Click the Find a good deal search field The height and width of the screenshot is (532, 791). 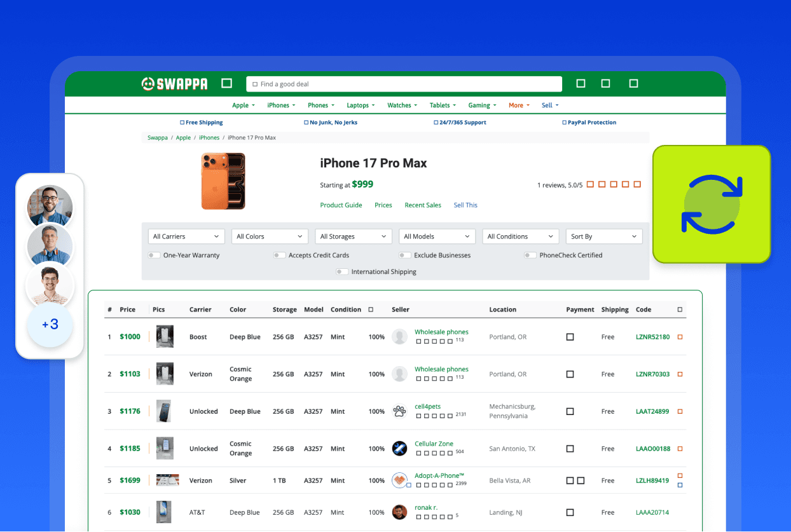(404, 84)
